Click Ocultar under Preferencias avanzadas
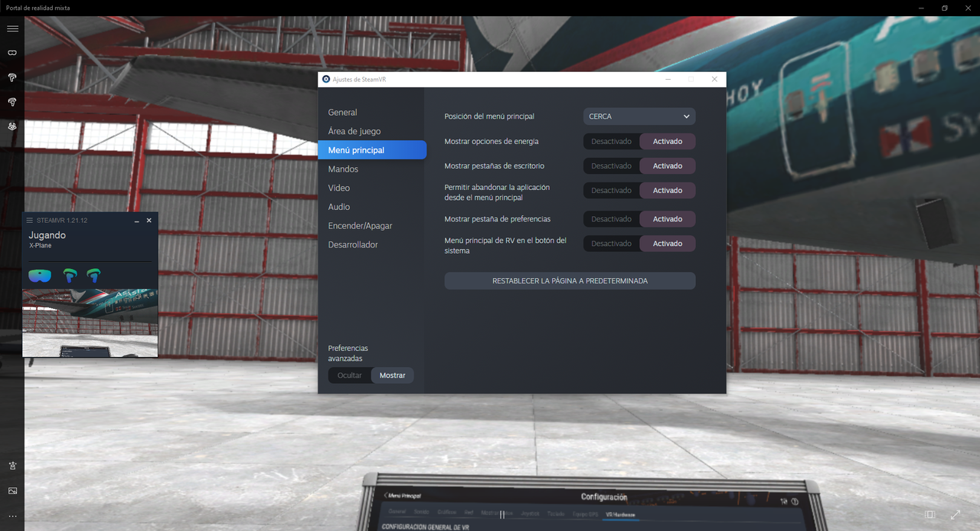Image resolution: width=980 pixels, height=531 pixels. [x=350, y=375]
